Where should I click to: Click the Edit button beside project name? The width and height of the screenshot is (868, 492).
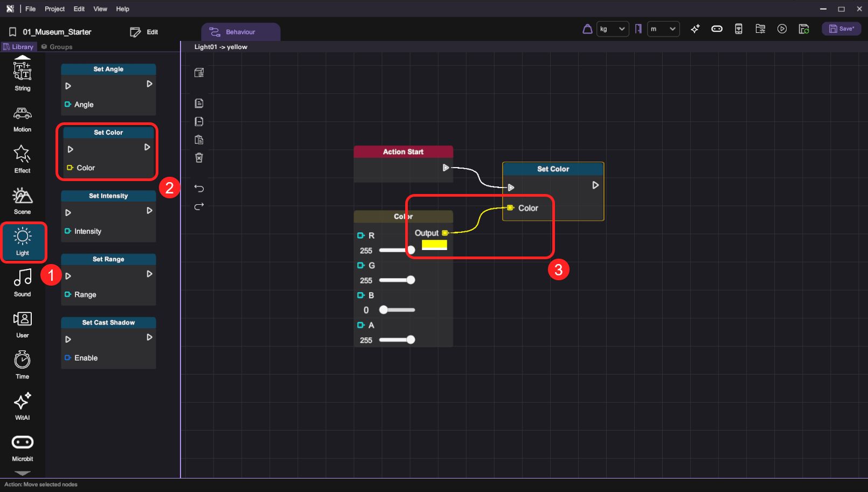pyautogui.click(x=144, y=32)
